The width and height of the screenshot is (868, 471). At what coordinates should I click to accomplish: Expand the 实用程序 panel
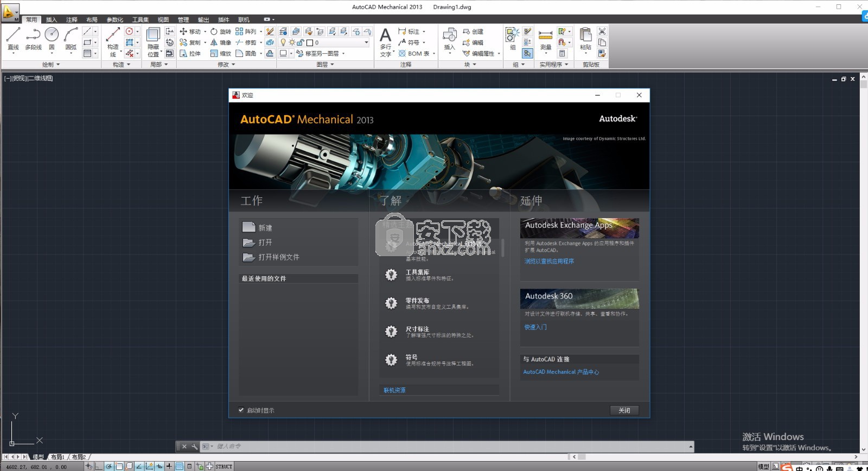tap(554, 64)
